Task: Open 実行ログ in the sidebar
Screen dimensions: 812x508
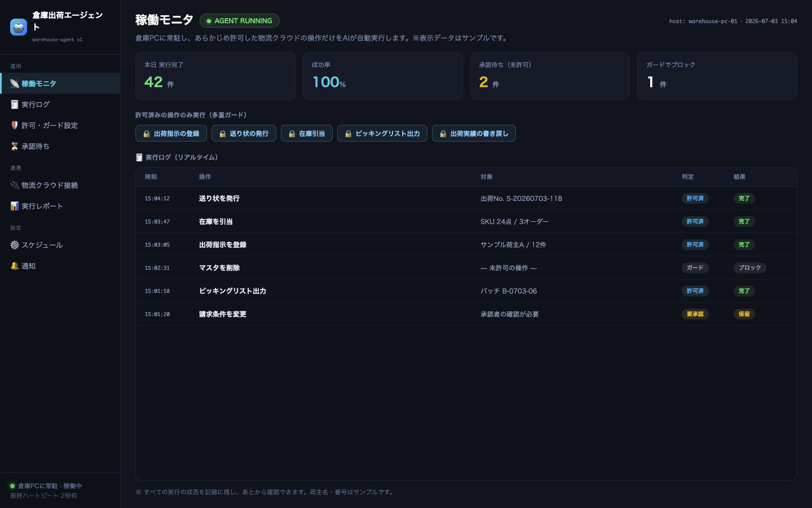Action: [60, 104]
